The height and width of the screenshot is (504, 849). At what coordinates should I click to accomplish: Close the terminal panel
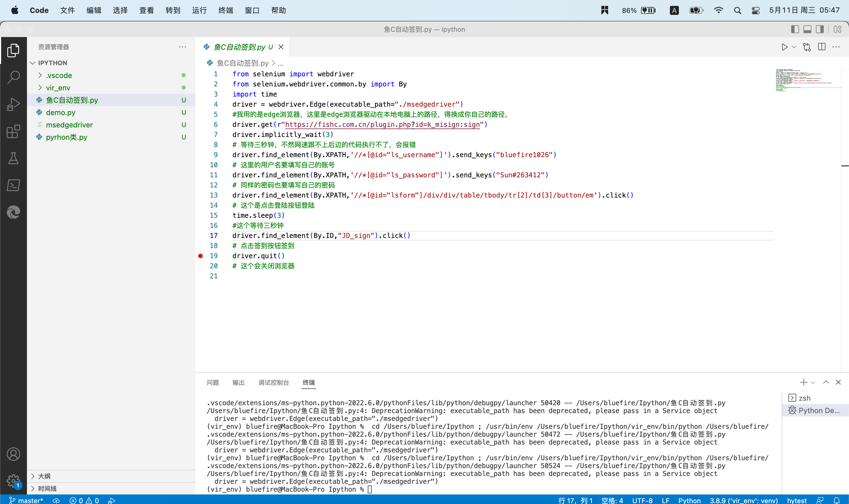[x=838, y=382]
